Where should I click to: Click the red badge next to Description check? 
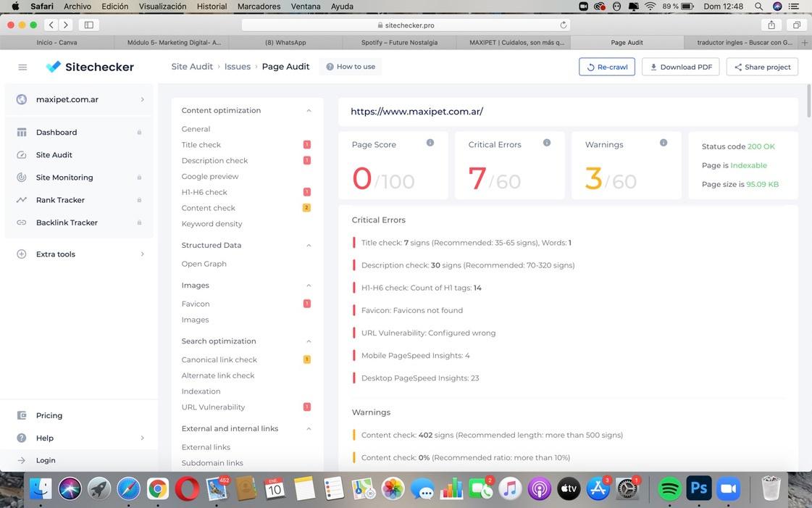click(x=306, y=161)
